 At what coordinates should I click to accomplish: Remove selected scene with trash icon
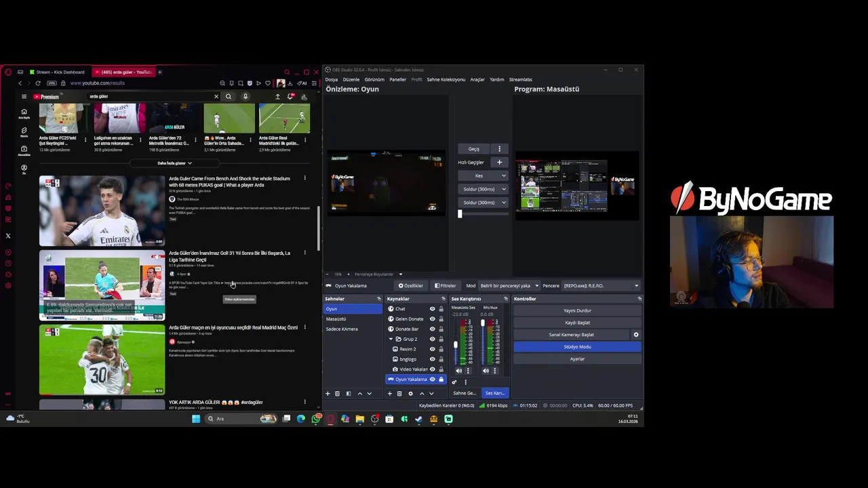(337, 394)
